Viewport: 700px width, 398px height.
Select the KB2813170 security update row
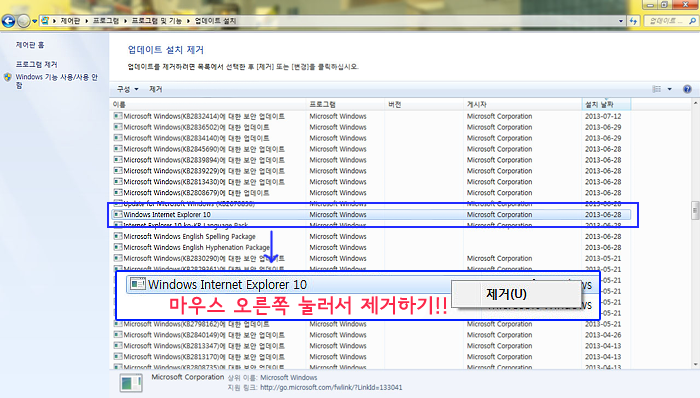pos(371,357)
